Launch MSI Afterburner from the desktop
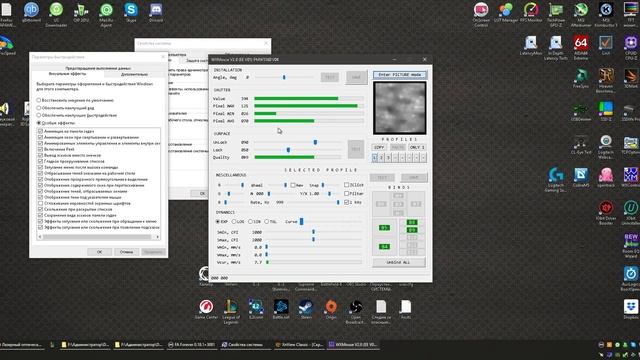 (x=581, y=13)
